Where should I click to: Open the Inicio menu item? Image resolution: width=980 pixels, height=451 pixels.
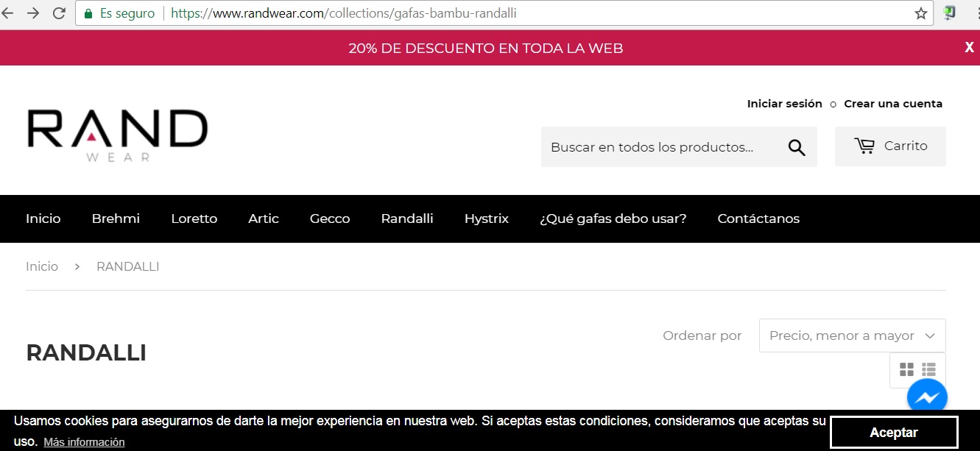[x=43, y=219]
